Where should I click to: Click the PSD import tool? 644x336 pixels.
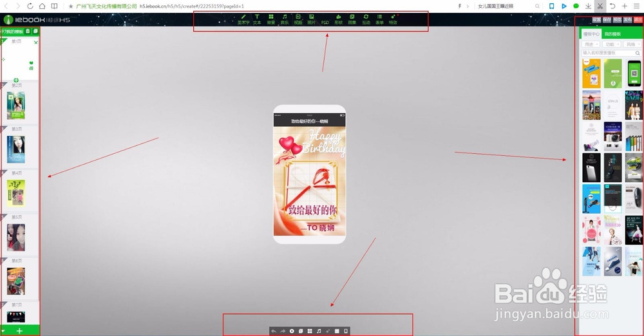[325, 22]
